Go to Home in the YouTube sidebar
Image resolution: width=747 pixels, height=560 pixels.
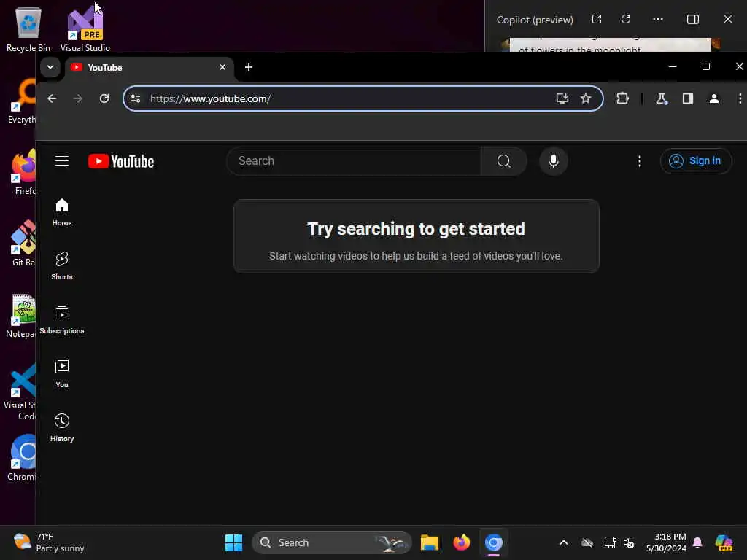point(62,212)
